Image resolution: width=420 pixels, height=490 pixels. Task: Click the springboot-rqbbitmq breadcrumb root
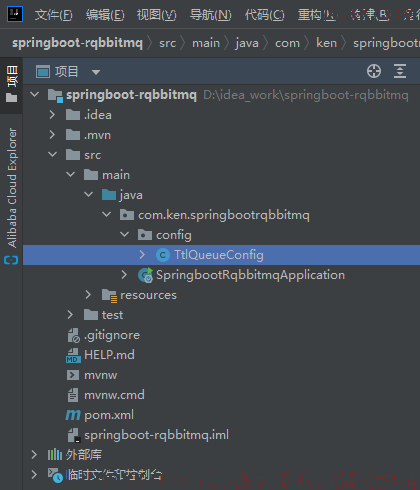(x=77, y=43)
